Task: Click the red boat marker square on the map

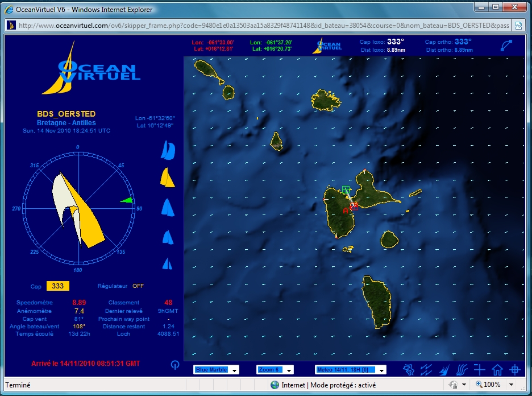Action: point(354,206)
